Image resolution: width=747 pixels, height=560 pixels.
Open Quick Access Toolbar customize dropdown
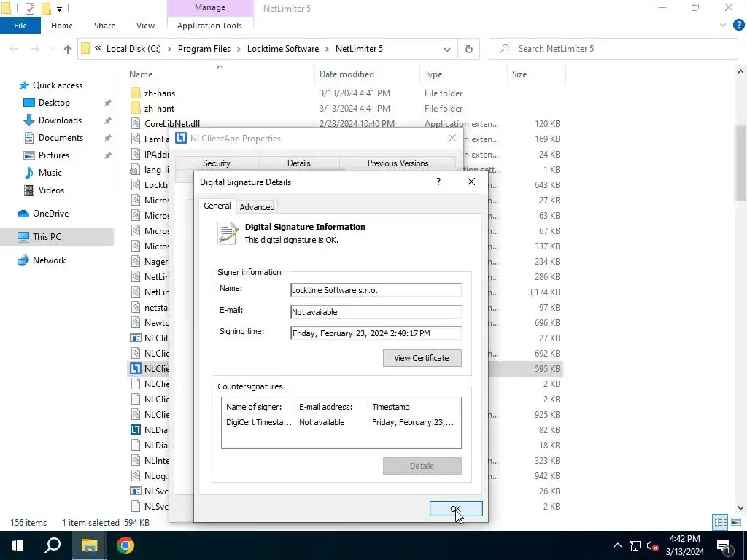[59, 9]
